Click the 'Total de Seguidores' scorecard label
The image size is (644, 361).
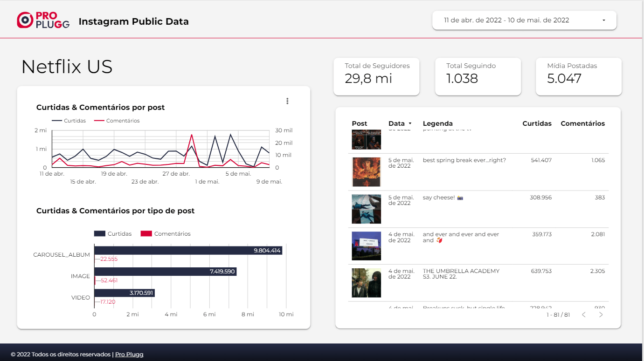point(377,66)
